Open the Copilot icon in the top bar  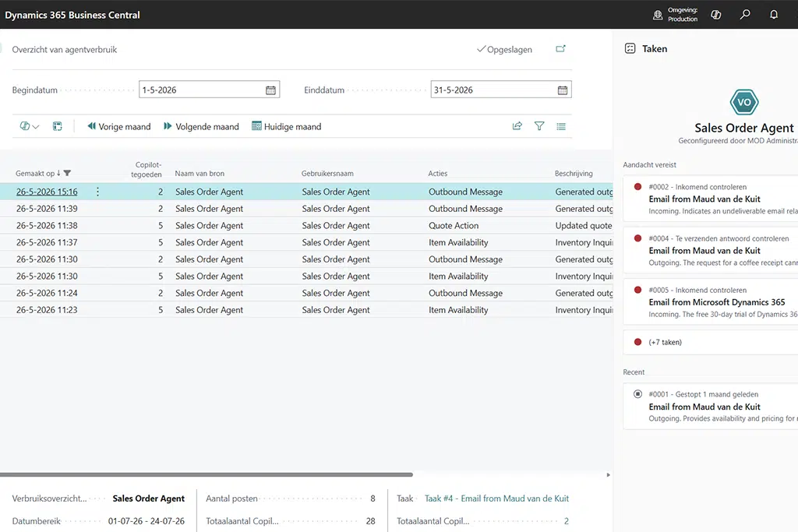[x=716, y=15]
